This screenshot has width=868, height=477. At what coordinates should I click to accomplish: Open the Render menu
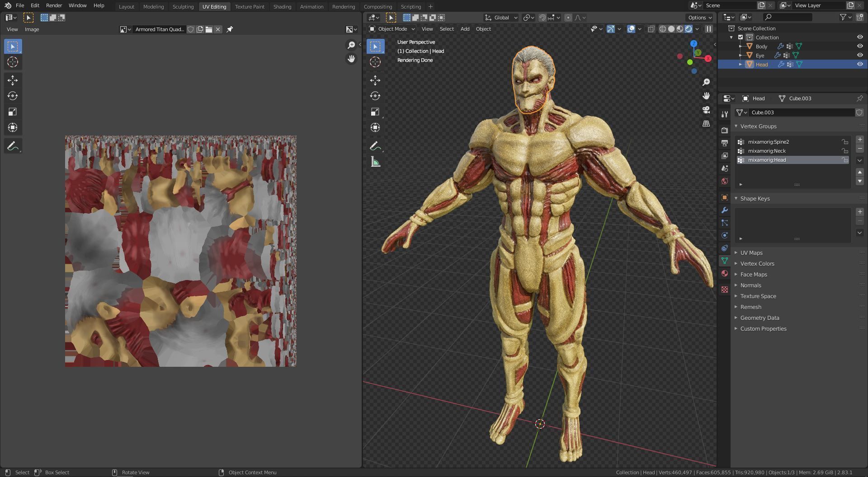[54, 5]
